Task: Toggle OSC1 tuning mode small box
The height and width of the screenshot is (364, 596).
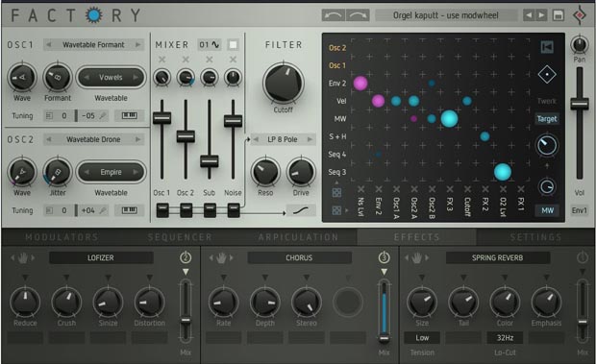Action: click(49, 116)
